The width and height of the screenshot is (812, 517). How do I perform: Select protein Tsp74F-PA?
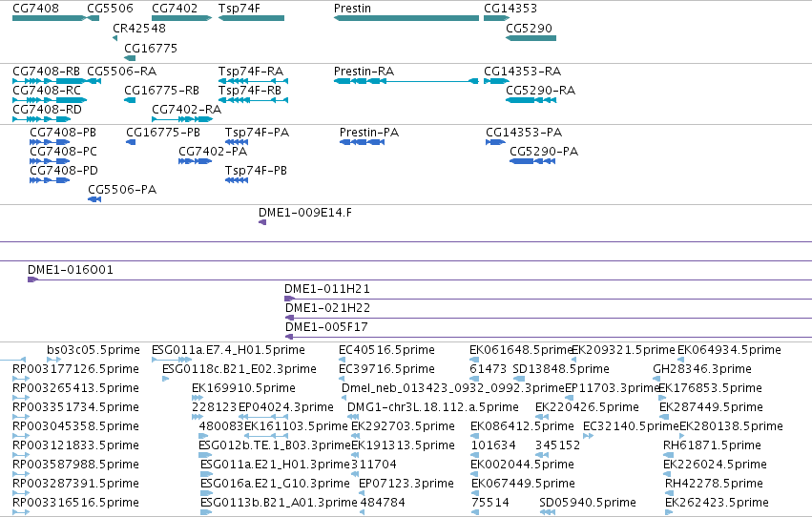[237, 142]
